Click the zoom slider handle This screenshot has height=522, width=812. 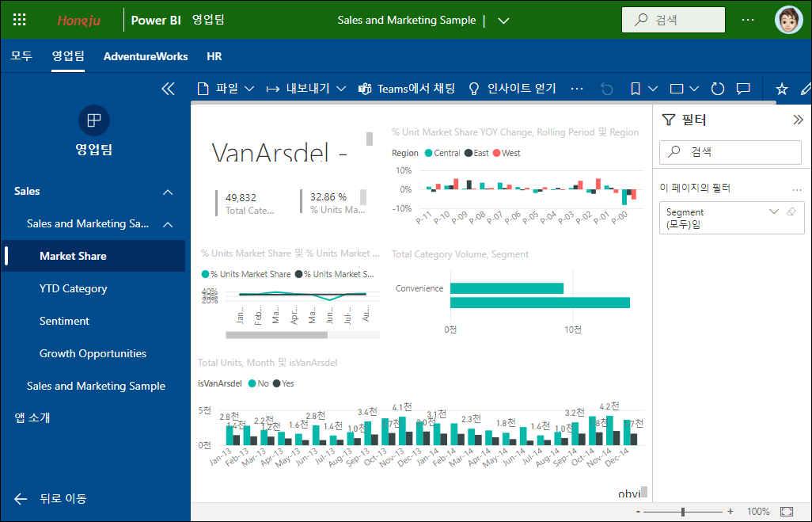683,512
